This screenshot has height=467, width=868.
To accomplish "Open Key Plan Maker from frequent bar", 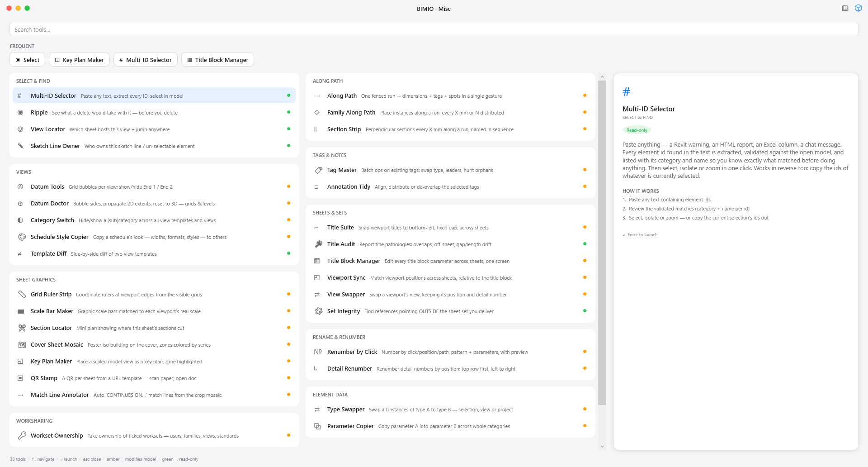I will pos(79,60).
